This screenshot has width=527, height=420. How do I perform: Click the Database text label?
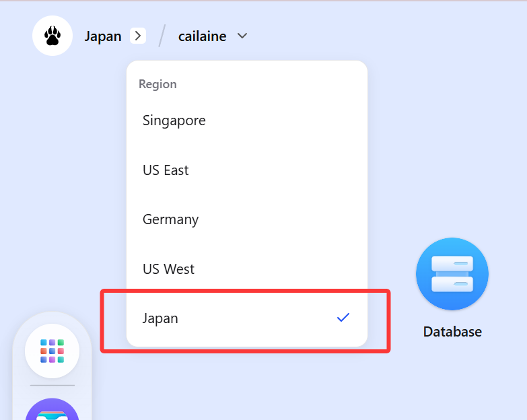click(452, 332)
